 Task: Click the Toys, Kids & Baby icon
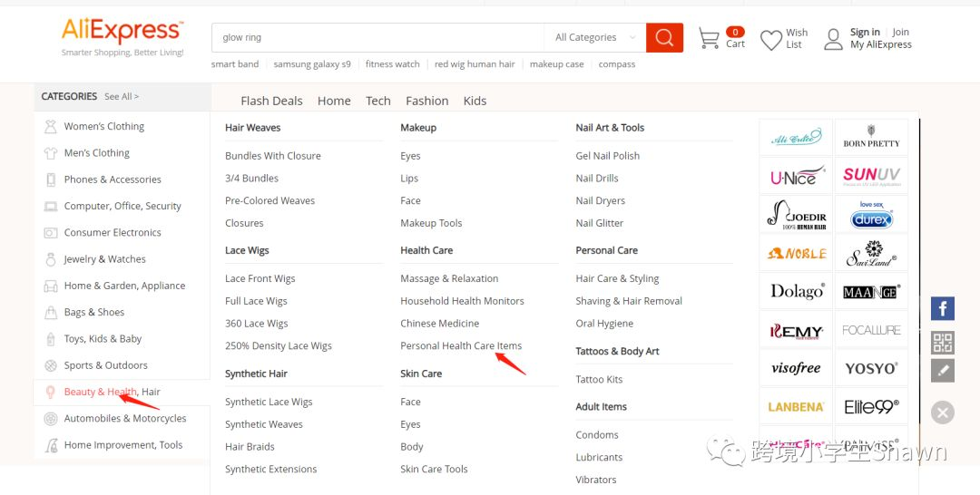(51, 339)
